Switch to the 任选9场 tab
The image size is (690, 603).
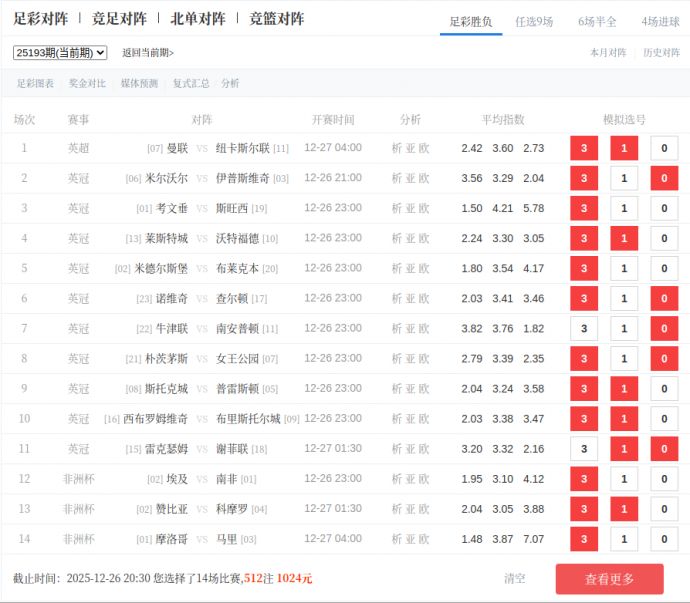click(x=534, y=21)
